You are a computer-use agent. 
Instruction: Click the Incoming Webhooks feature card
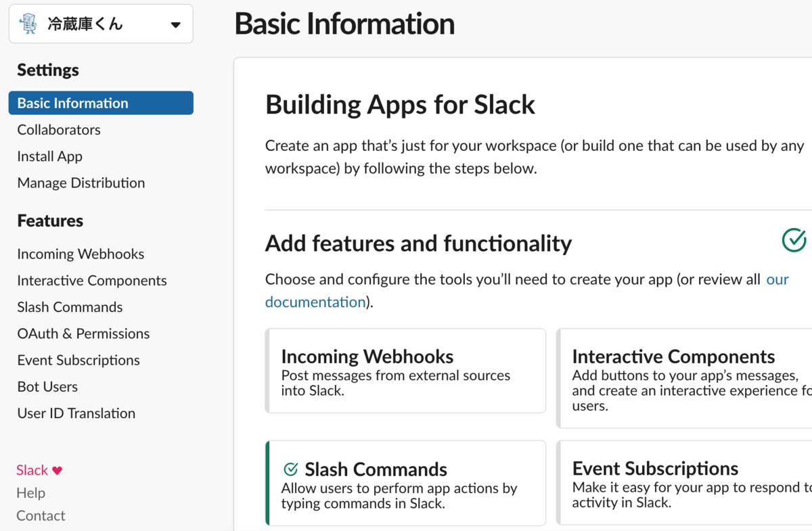pos(405,371)
